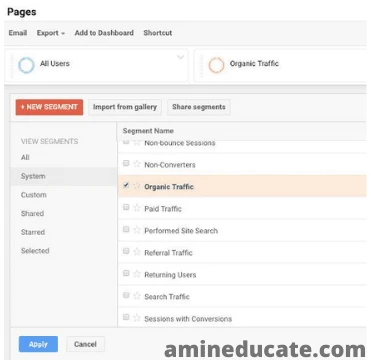View All segments
Image resolution: width=371 pixels, height=360 pixels.
point(25,157)
